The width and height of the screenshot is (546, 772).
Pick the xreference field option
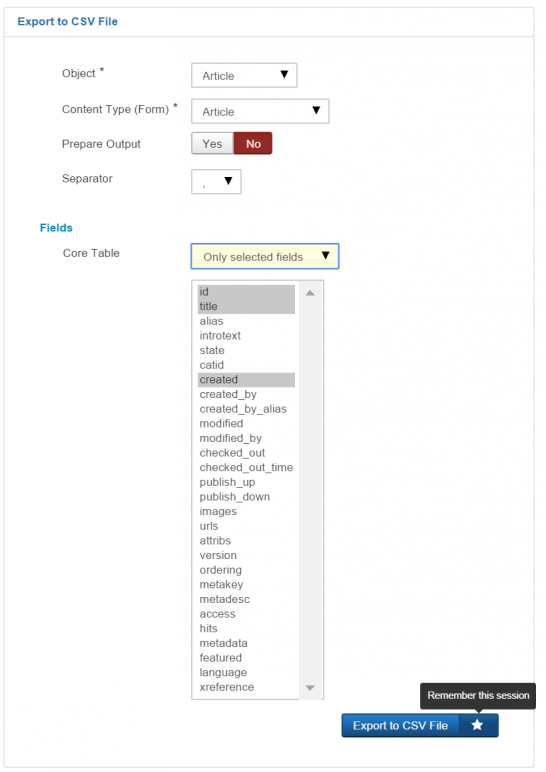pos(246,687)
